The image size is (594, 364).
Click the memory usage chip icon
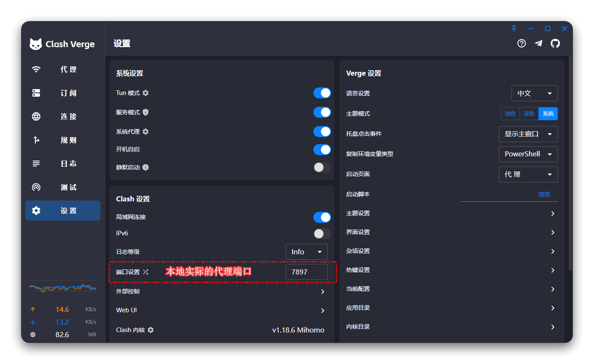click(33, 335)
